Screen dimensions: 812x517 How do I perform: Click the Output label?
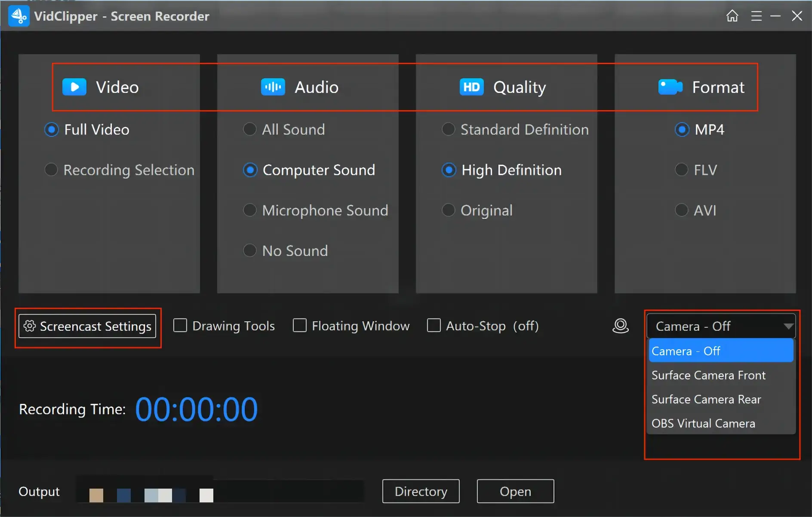[x=39, y=492]
